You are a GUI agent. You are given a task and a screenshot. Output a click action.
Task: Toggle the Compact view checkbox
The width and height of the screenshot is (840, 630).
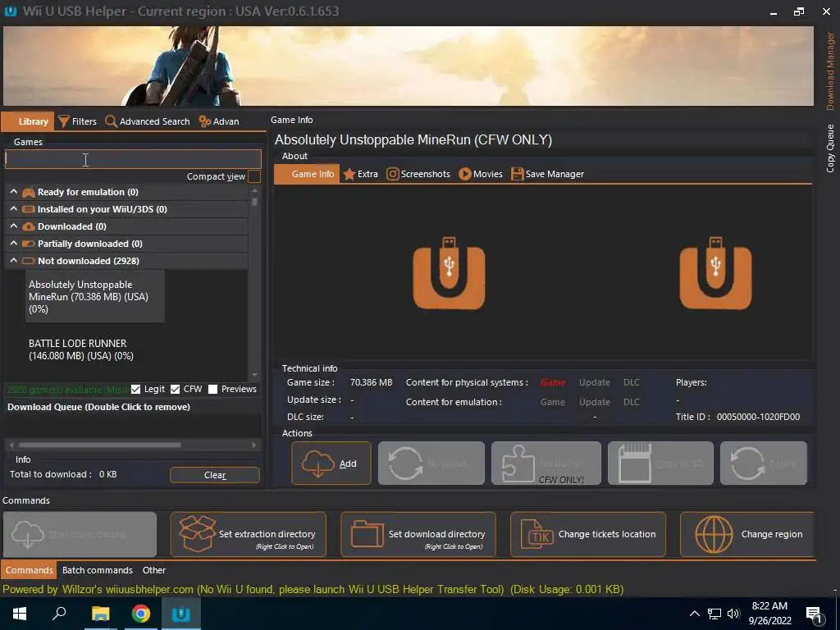pos(254,176)
